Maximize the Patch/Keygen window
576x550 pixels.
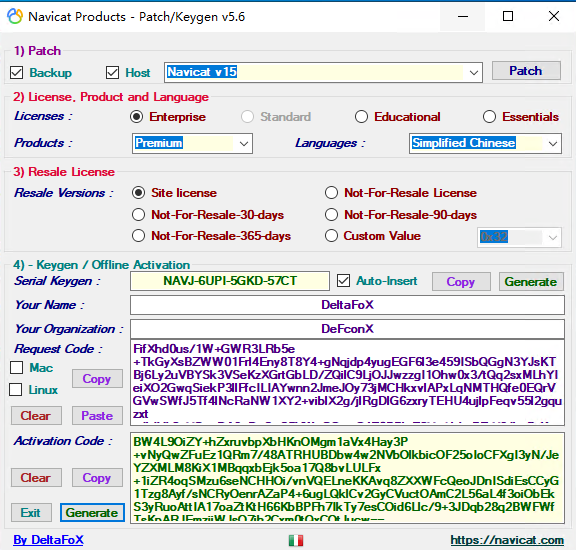coord(508,17)
